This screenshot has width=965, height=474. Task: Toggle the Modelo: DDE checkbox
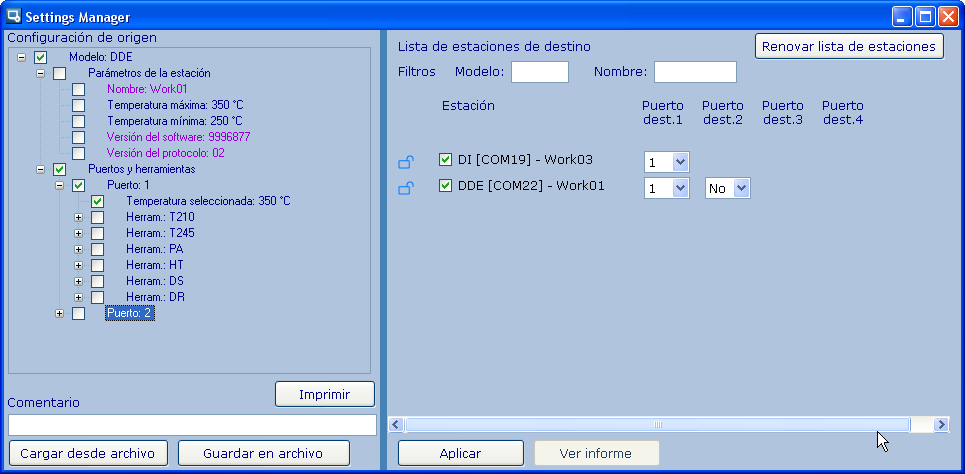pyautogui.click(x=41, y=57)
